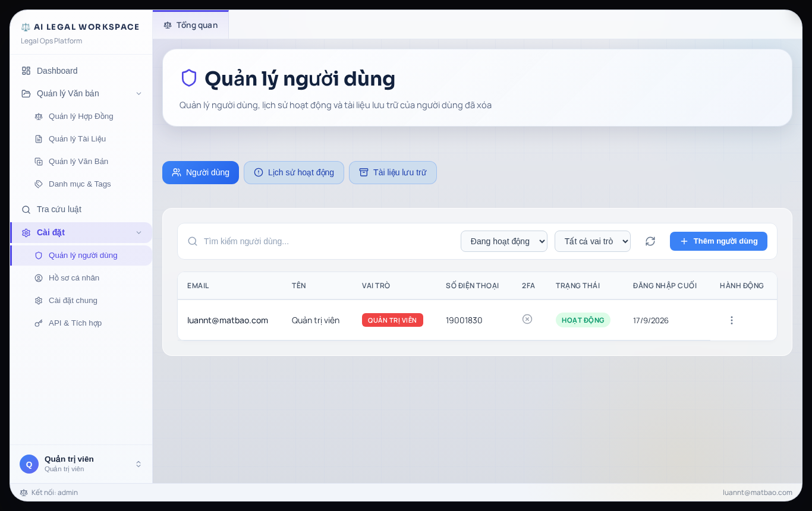Image resolution: width=812 pixels, height=511 pixels.
Task: Click the email luannt@matbao.com in the table
Action: [x=228, y=320]
